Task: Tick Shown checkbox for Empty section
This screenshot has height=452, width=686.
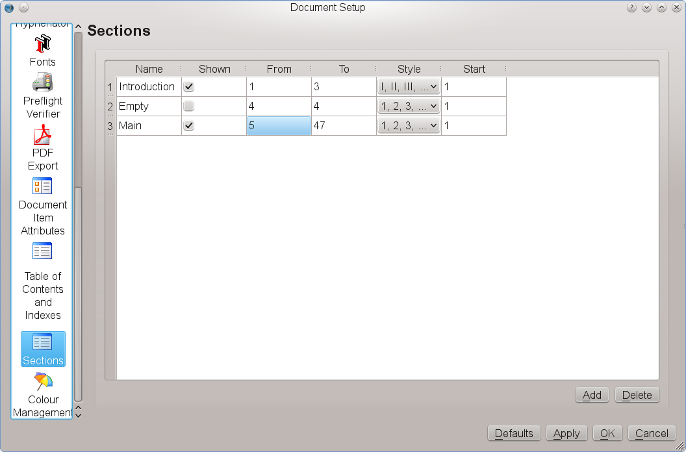Action: point(189,106)
